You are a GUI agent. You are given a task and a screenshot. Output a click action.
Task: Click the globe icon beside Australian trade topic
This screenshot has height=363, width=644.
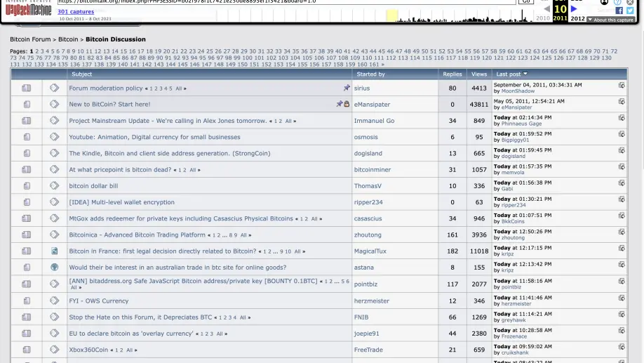(54, 268)
